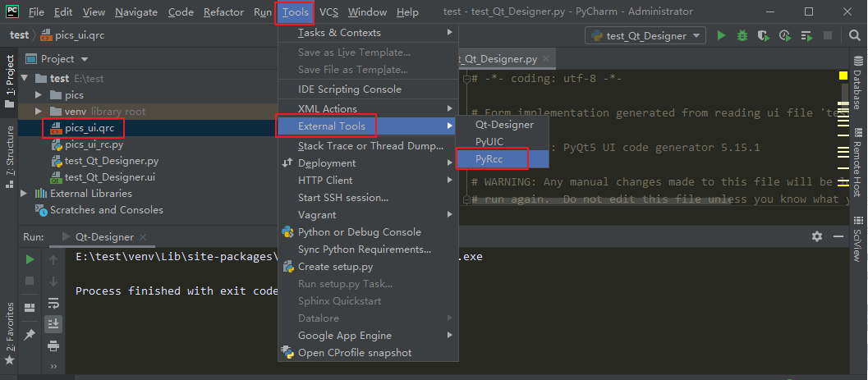Image resolution: width=868 pixels, height=380 pixels.
Task: Run test_Qt_Designer with the green play icon
Action: (x=721, y=36)
